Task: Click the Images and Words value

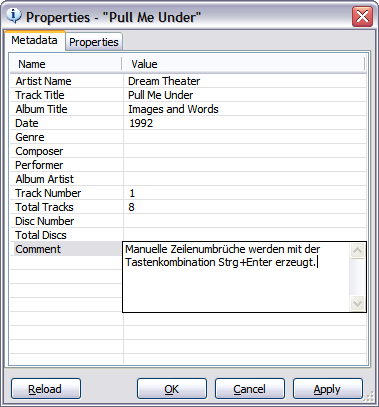Action: click(173, 109)
